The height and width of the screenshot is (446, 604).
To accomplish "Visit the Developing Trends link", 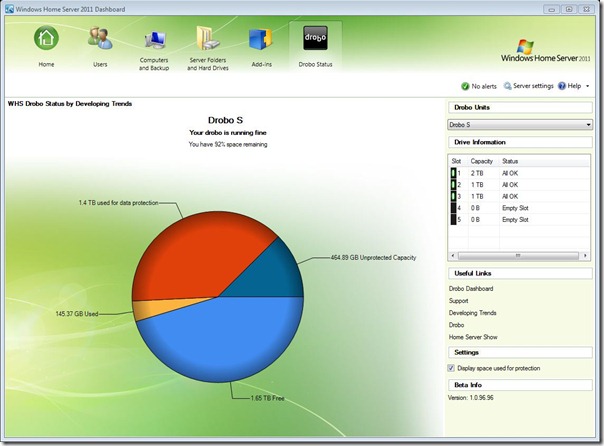I will 472,312.
